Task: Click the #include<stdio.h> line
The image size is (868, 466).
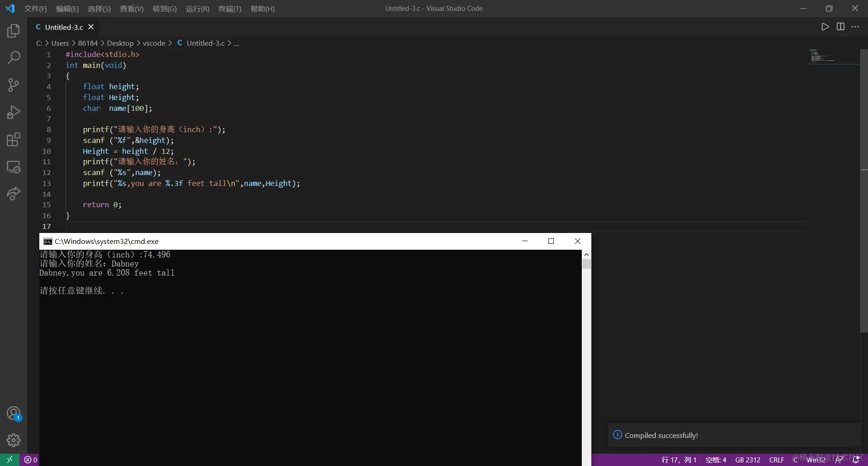Action: point(103,54)
